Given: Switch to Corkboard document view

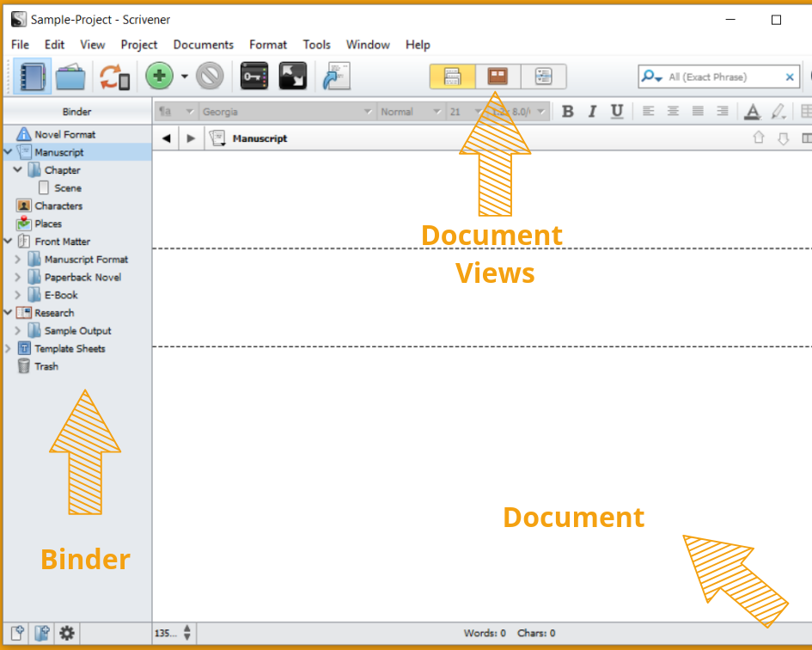Looking at the screenshot, I should coord(498,77).
